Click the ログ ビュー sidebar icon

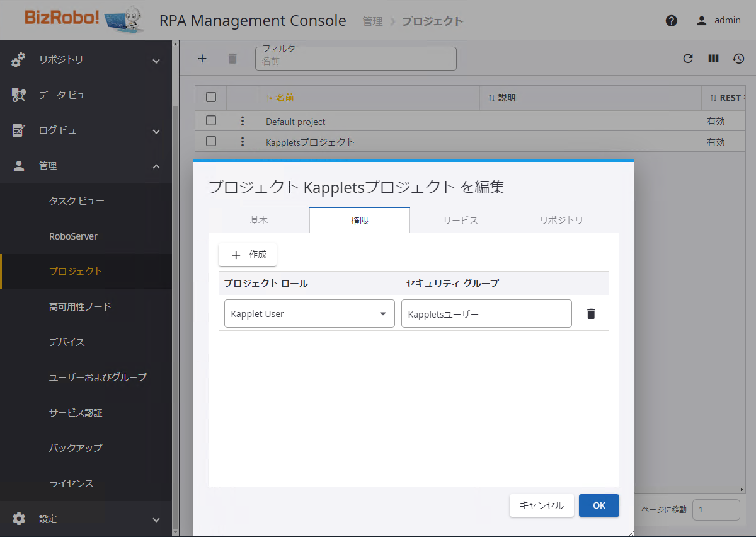(x=19, y=130)
